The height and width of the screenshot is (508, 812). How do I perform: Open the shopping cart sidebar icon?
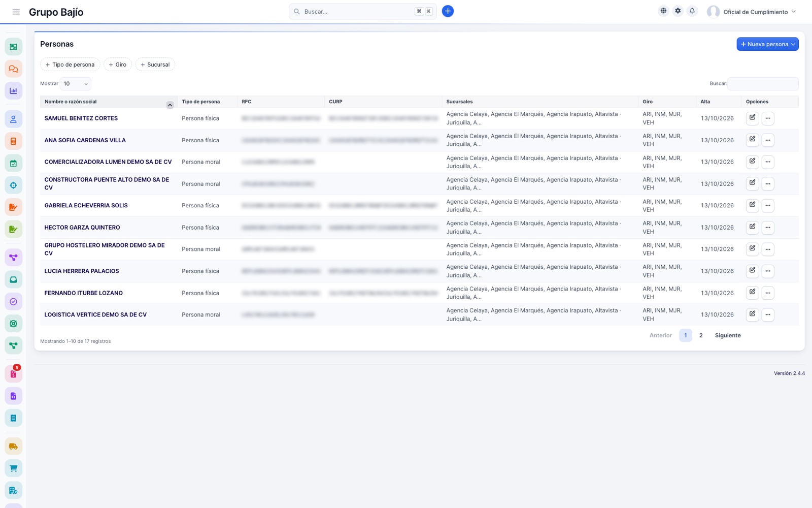click(14, 468)
